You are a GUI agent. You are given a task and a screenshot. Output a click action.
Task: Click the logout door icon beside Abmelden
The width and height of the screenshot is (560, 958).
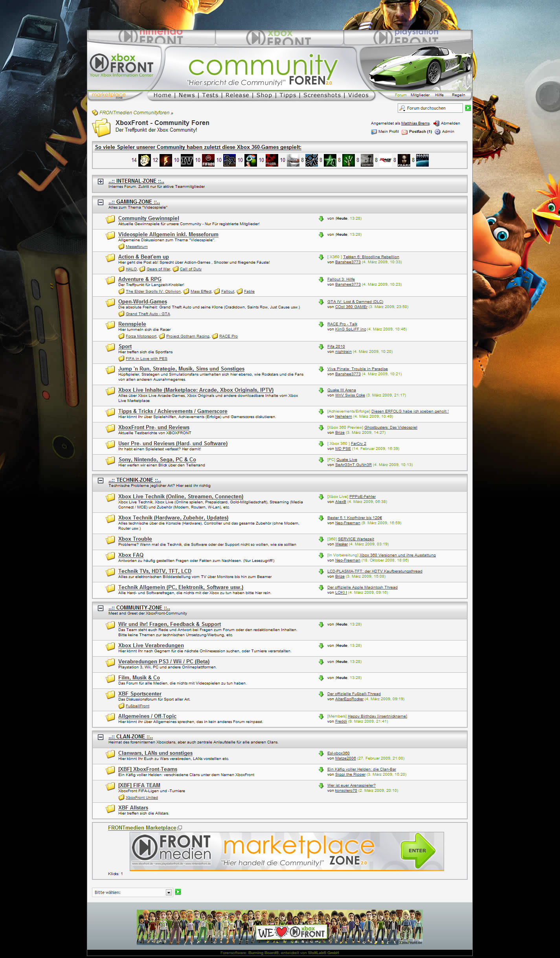pos(436,123)
